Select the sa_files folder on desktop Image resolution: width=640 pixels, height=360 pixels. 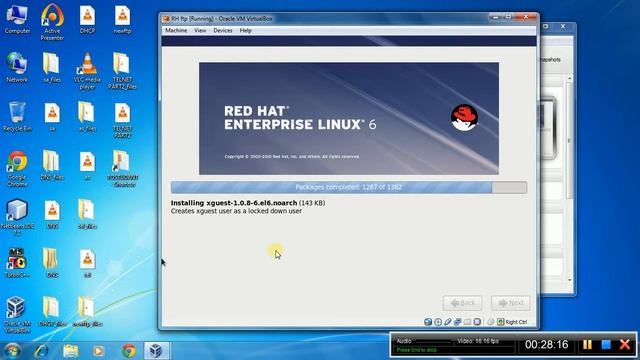point(52,68)
